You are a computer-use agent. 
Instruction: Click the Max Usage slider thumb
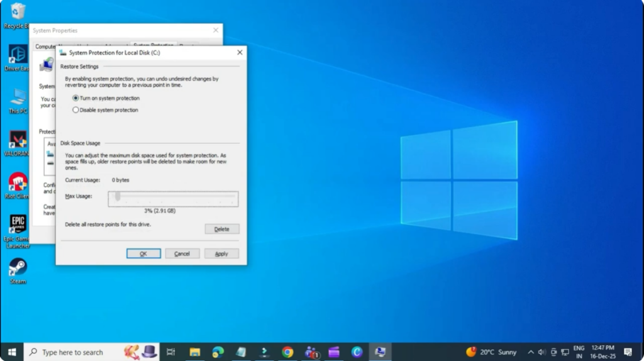click(118, 197)
